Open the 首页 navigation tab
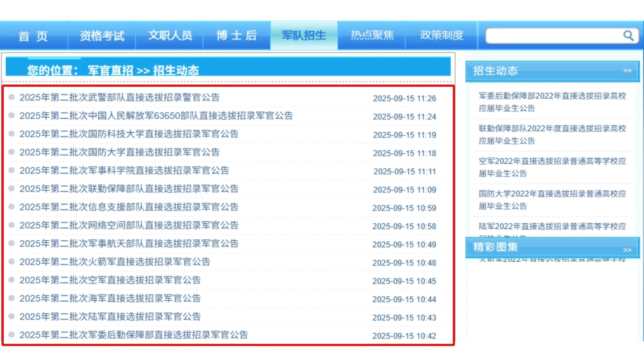Image resolution: width=644 pixels, height=362 pixels. coord(33,36)
